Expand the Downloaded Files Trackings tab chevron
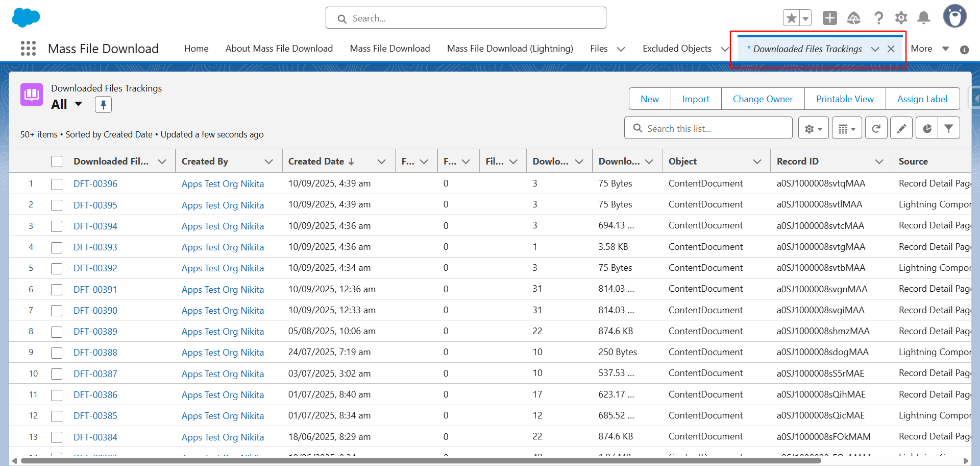This screenshot has width=980, height=466. pos(875,49)
